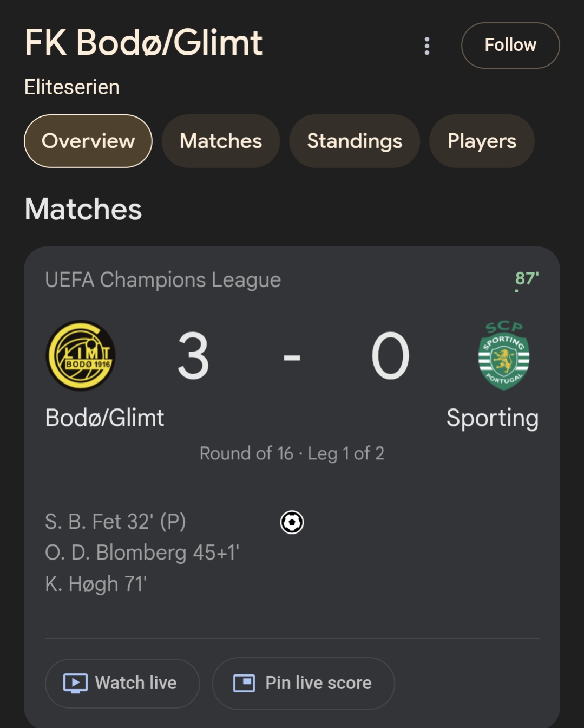Follow FK Bodø/Glimt
This screenshot has width=584, height=728.
click(510, 45)
